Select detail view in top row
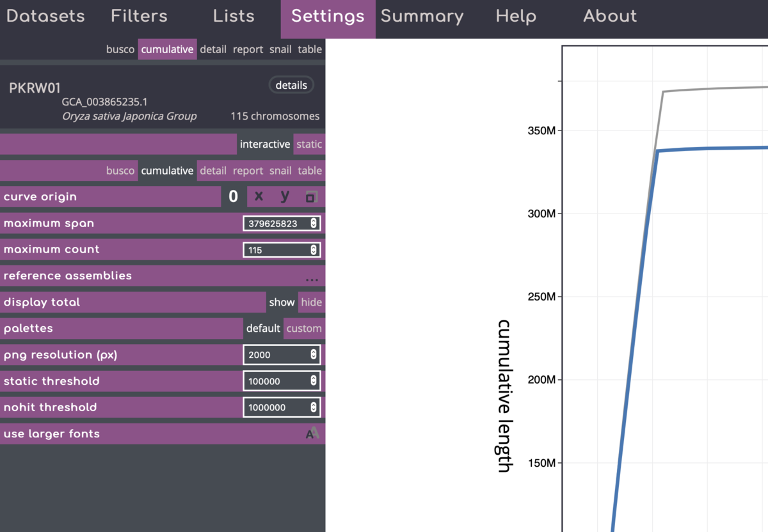Image resolution: width=768 pixels, height=532 pixels. [x=213, y=49]
